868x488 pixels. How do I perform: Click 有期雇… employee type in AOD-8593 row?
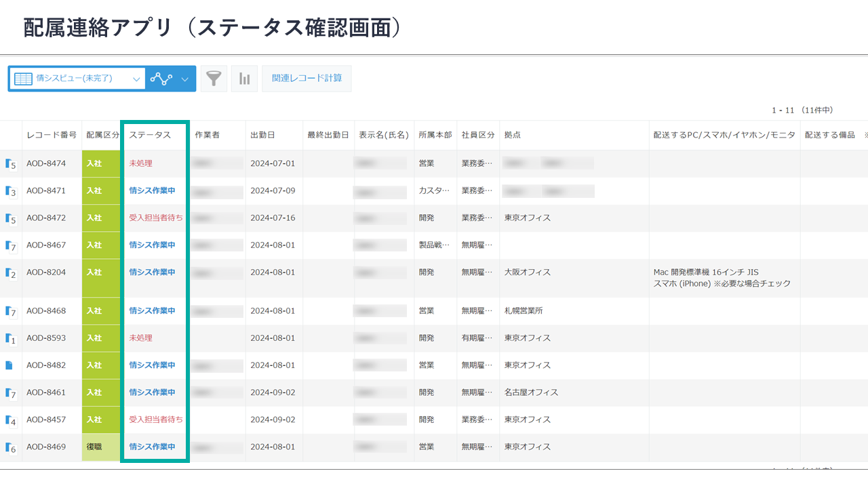click(477, 338)
